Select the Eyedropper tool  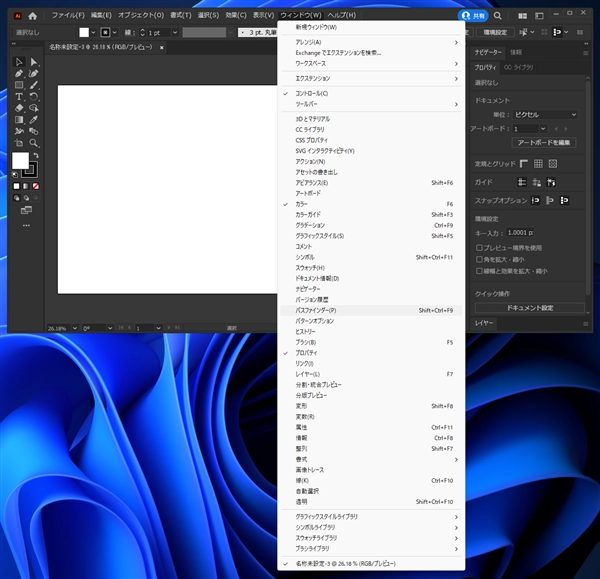click(x=34, y=120)
